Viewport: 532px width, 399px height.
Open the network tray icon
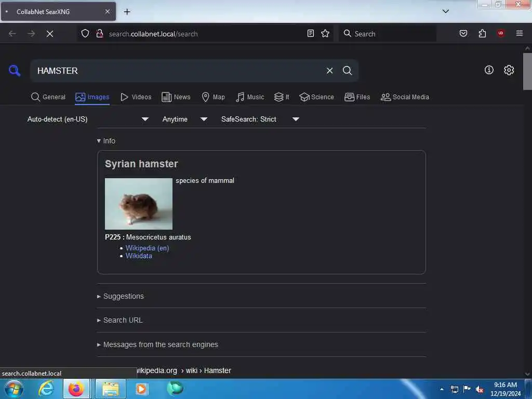(x=454, y=389)
